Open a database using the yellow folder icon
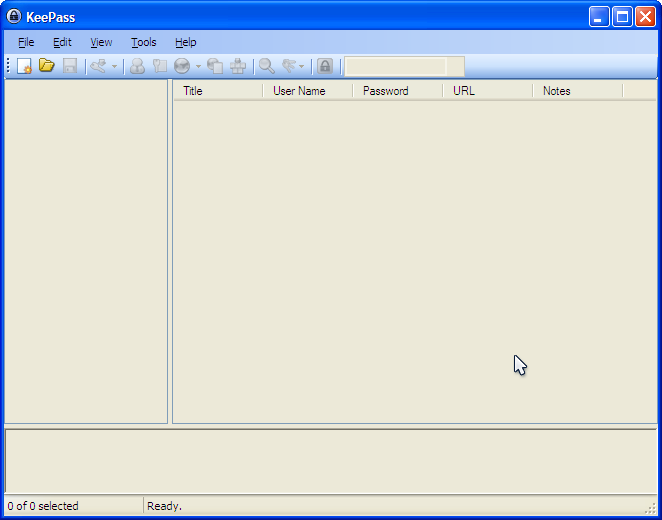This screenshot has height=520, width=662. [x=46, y=66]
